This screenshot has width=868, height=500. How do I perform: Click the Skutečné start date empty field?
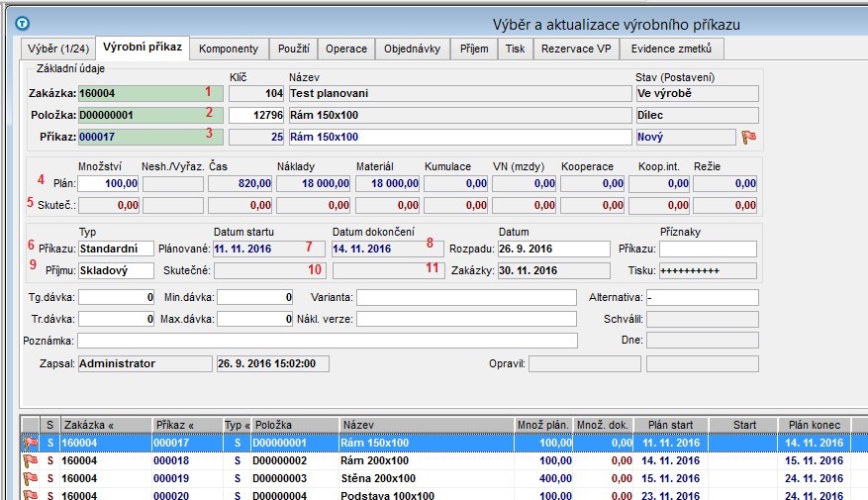click(x=269, y=270)
